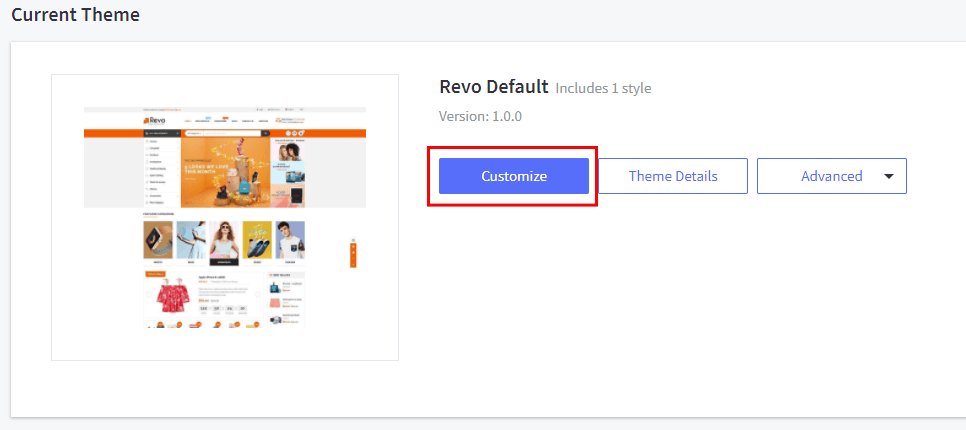Viewport: 966px width, 430px height.
Task: Expand the Advanced dropdown menu
Action: click(x=830, y=176)
